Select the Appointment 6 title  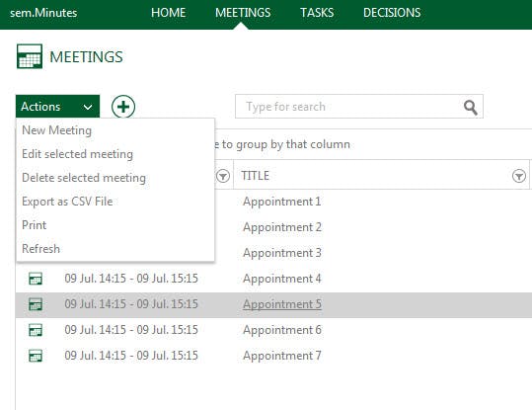point(282,330)
